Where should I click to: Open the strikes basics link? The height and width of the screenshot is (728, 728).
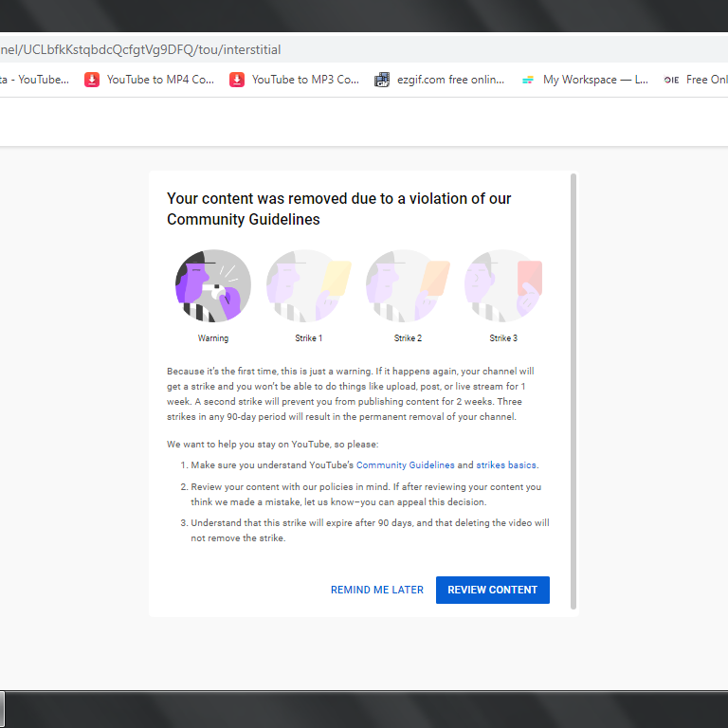[506, 464]
